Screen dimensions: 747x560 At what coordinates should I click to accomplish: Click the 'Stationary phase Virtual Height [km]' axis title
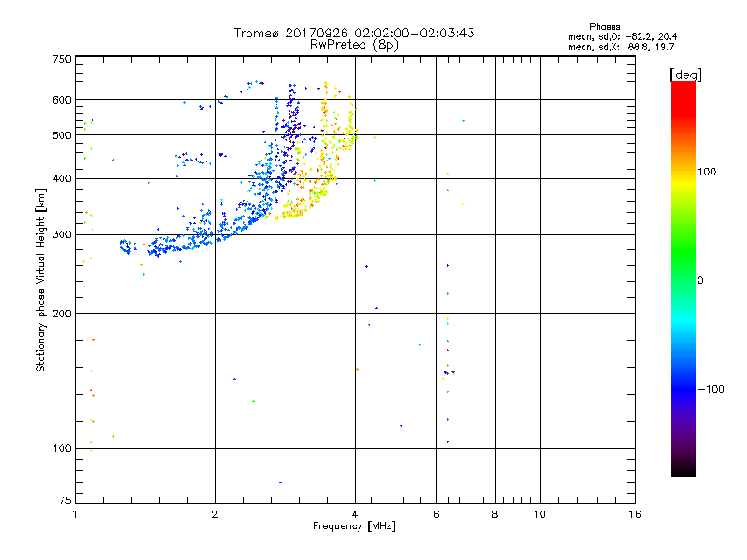click(41, 280)
